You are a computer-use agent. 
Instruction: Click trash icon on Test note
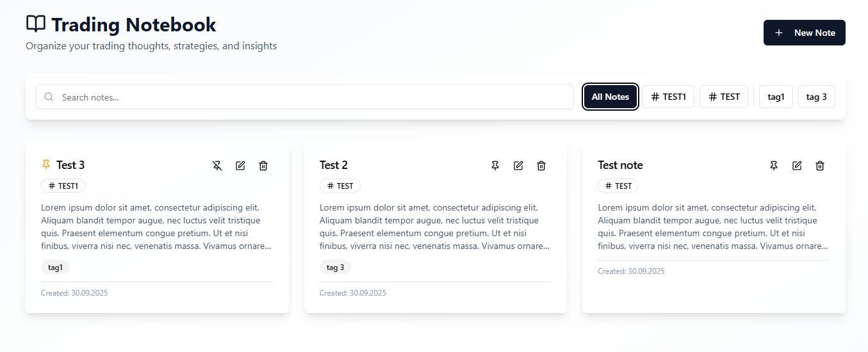tap(820, 166)
